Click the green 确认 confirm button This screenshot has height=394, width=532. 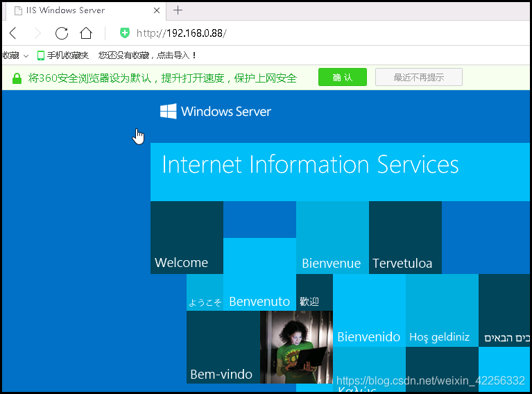point(342,78)
